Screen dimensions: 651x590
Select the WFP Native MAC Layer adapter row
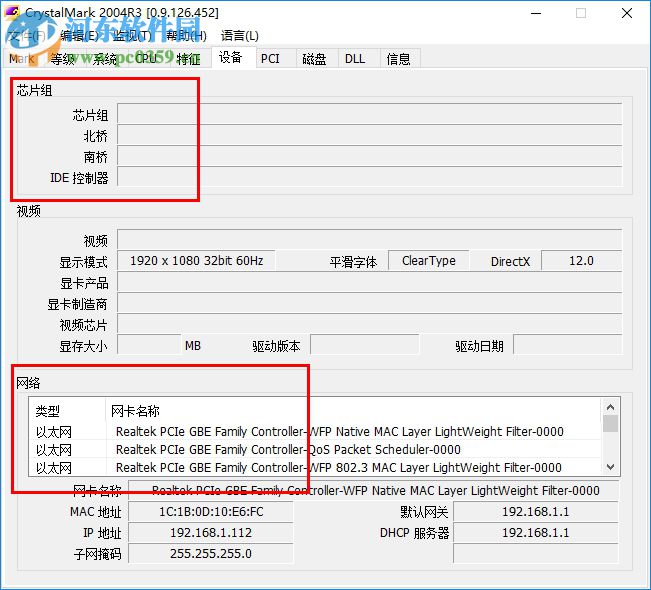tap(315, 432)
